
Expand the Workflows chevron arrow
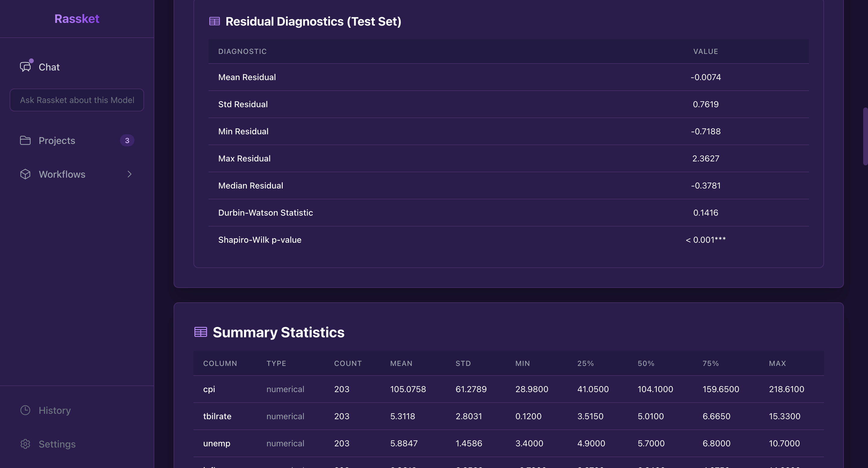tap(129, 174)
